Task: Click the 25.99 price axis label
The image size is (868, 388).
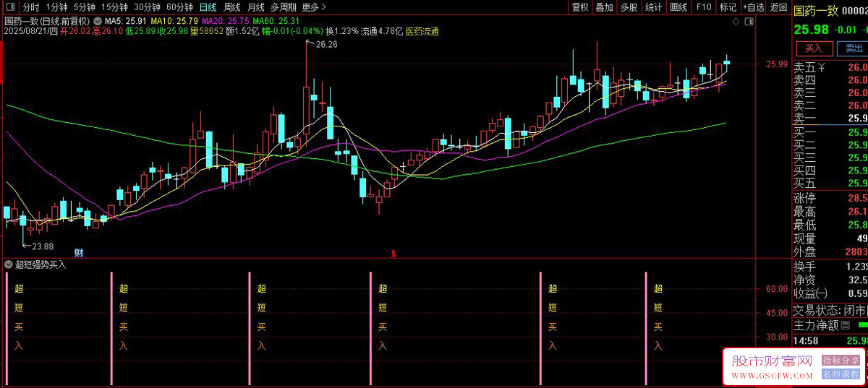Action: pos(777,64)
